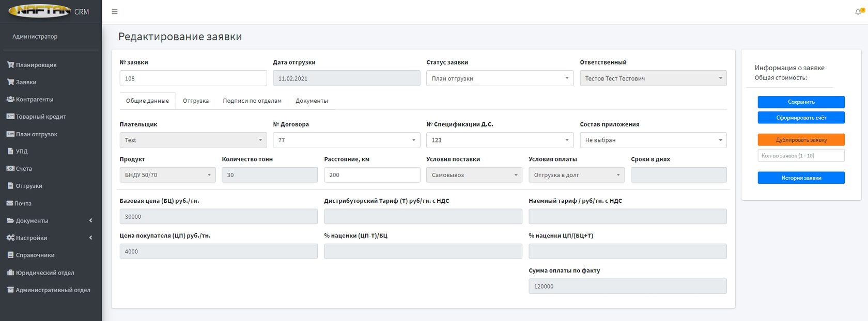Focus the № заявки input field
868x321 pixels.
click(x=193, y=78)
